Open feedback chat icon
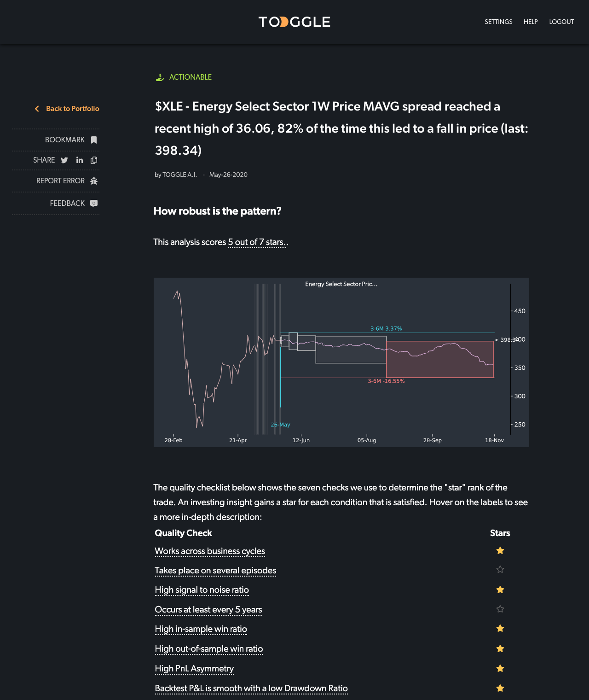589x700 pixels. tap(94, 204)
